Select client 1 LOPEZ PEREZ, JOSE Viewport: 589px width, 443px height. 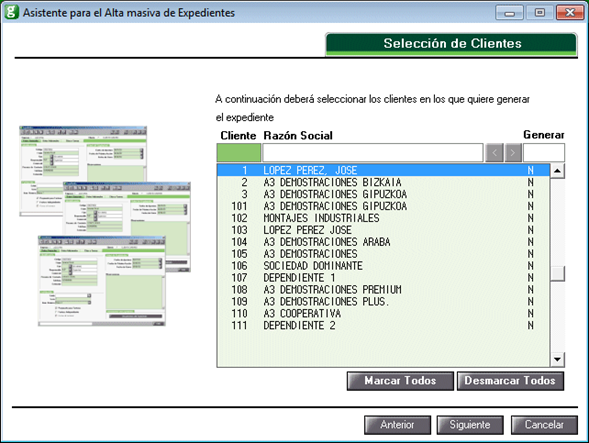[x=383, y=170]
